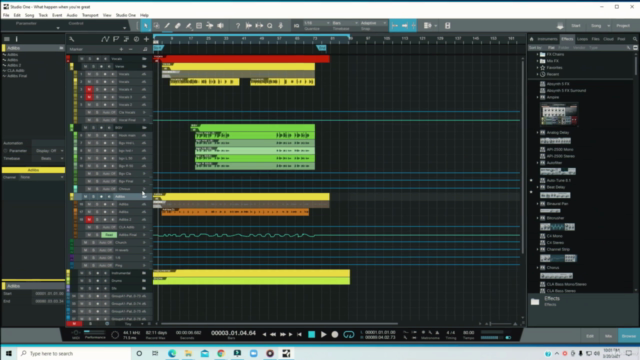Screen dimensions: 640x360
Task: Select the Beat Delay effect
Action: tap(556, 187)
